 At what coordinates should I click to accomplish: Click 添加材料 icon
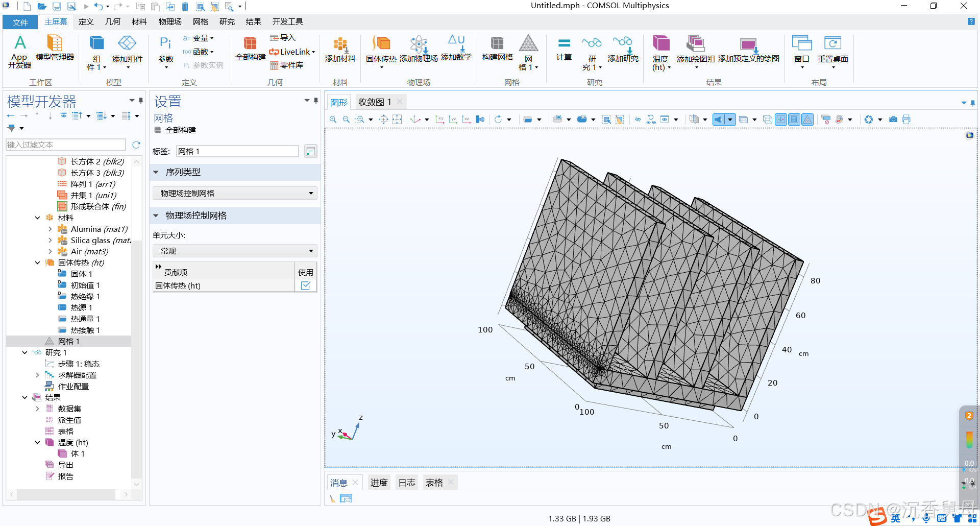coord(340,50)
